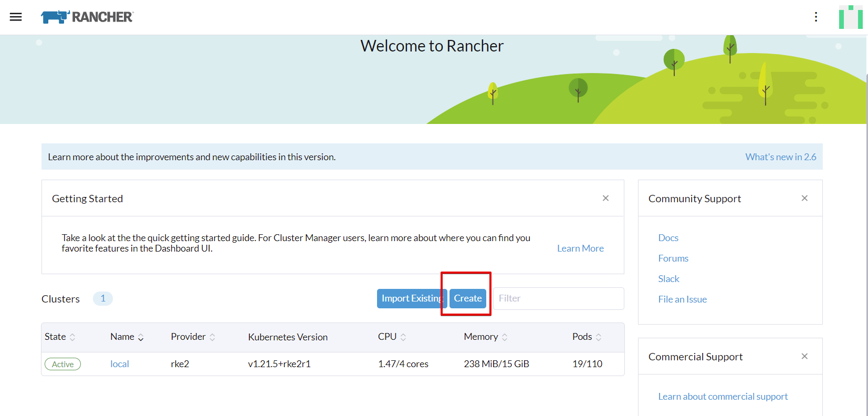This screenshot has height=416, width=868.
Task: Sort clusters by Name column
Action: [127, 337]
